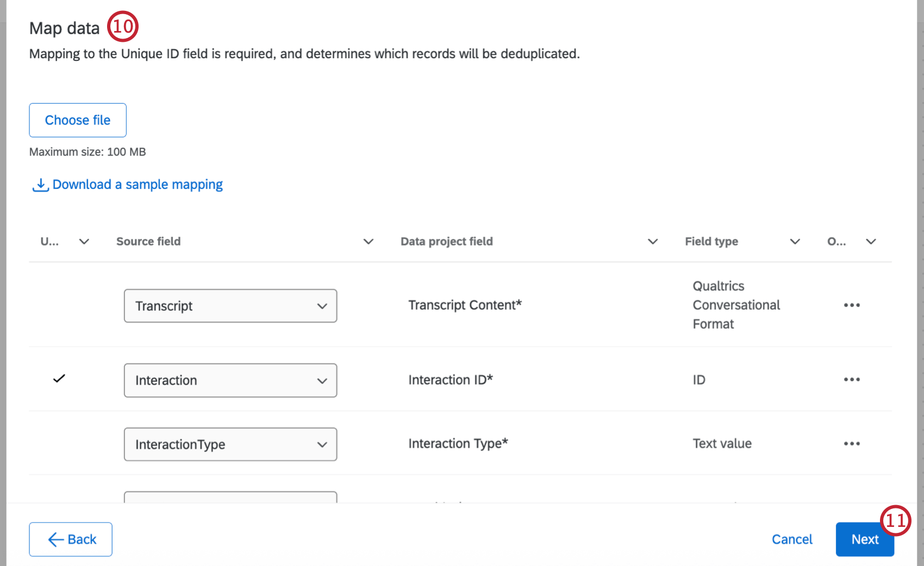The width and height of the screenshot is (924, 566).
Task: Go Back to the previous step
Action: click(x=71, y=539)
